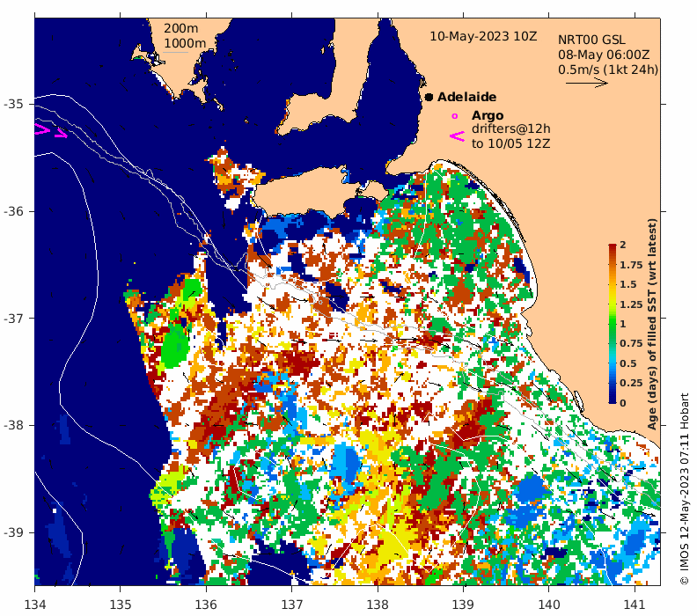This screenshot has width=697, height=616.
Task: Click the 'drifters@12h' legend text
Action: click(x=510, y=128)
